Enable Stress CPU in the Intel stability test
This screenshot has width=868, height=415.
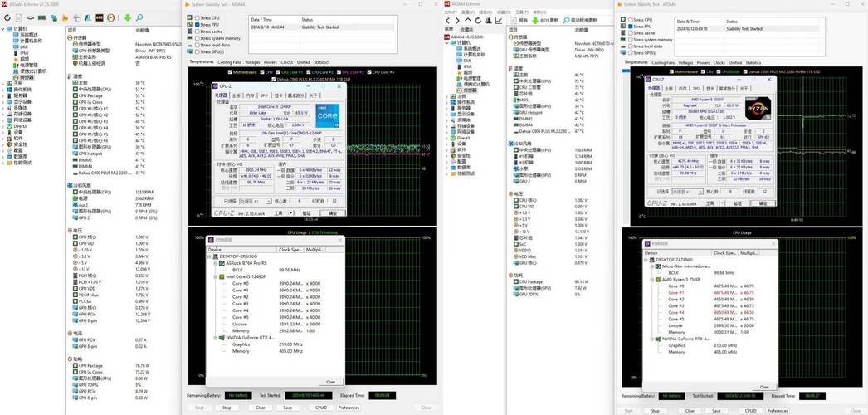point(197,17)
